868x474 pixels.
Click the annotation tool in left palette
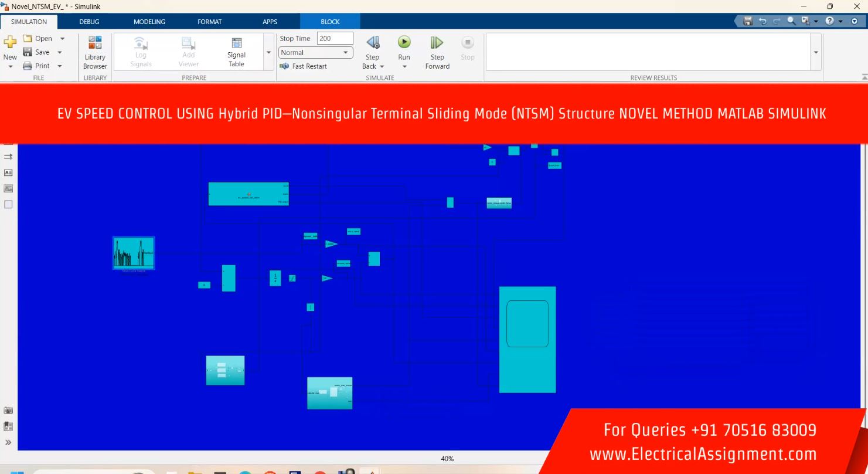(8, 172)
